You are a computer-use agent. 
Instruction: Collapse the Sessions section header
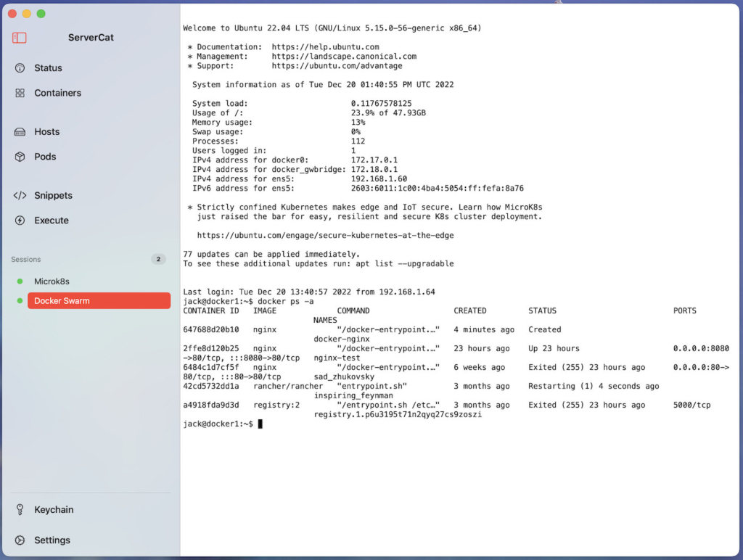pos(25,259)
